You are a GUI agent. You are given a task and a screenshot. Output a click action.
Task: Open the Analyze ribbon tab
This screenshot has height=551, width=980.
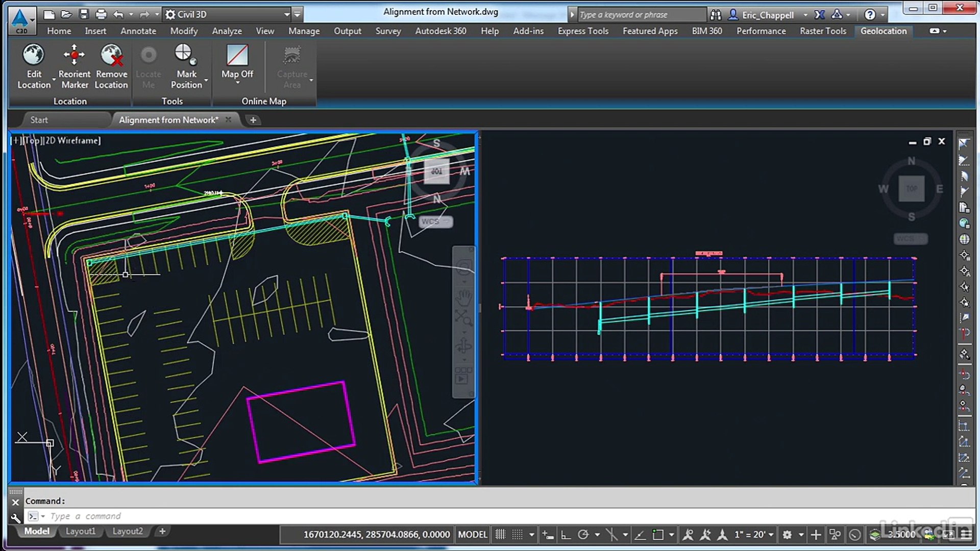pos(227,31)
